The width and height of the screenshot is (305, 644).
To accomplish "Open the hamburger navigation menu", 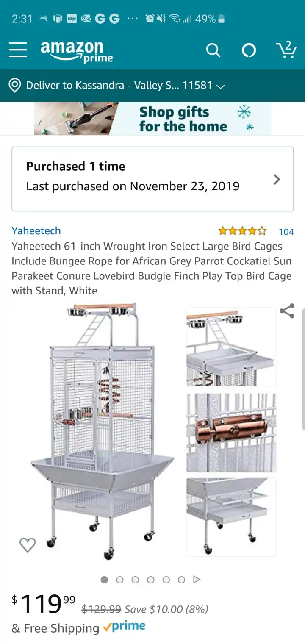I will 18,50.
